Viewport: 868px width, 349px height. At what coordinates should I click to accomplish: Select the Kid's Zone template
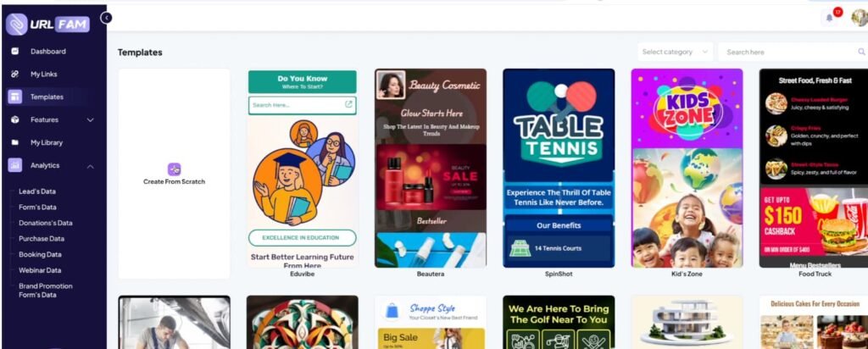(x=687, y=168)
